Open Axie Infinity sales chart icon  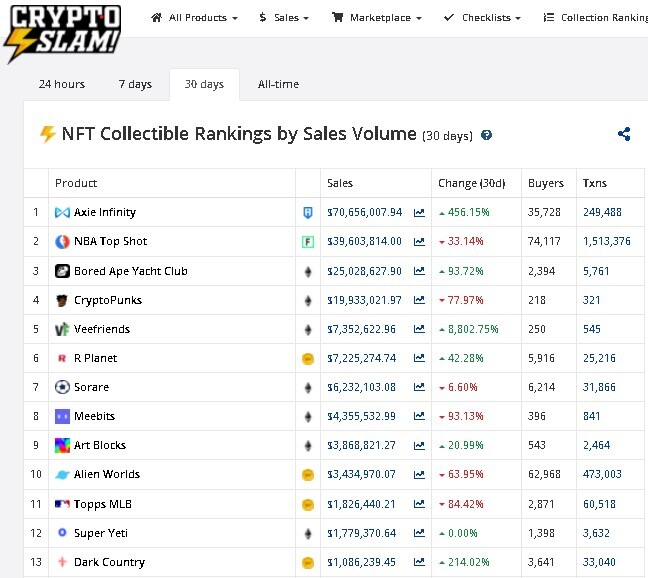(x=419, y=212)
